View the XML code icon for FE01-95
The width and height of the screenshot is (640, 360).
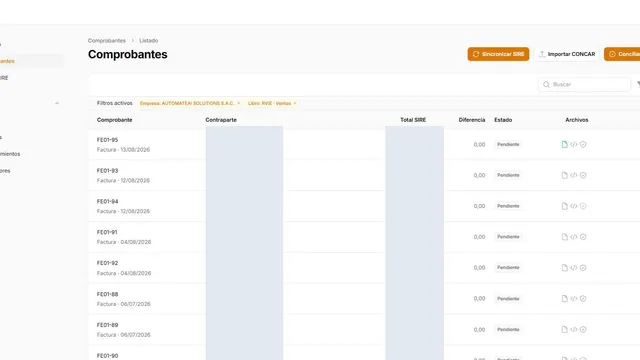573,144
